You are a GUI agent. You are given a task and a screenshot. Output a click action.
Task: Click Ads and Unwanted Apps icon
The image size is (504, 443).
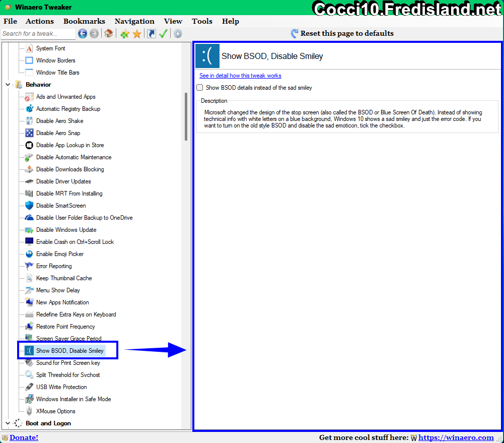(x=29, y=97)
